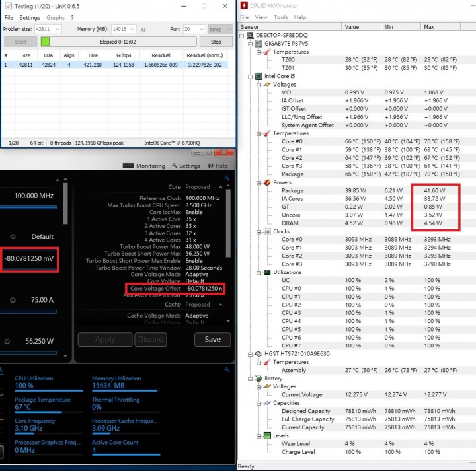Click the info icon beside 56.250 W
Viewport: 476px width, 471px height.
coord(7,342)
